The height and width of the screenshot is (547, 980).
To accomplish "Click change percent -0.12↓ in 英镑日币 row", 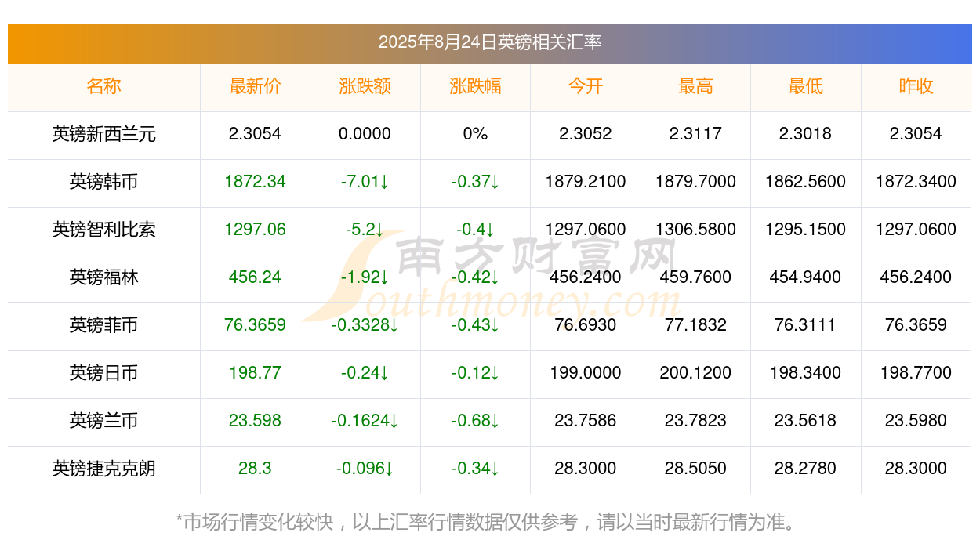I will coord(475,373).
